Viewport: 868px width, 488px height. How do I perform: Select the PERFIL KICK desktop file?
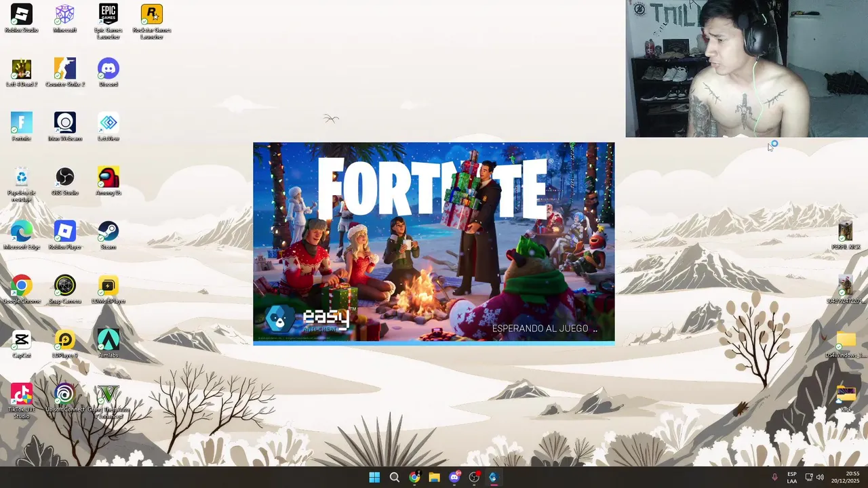click(846, 235)
